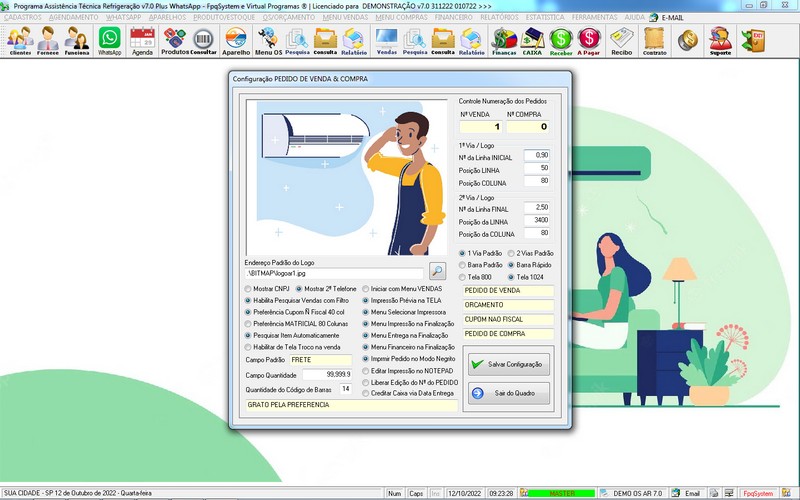Image resolution: width=800 pixels, height=500 pixels.
Task: Toggle Preferência MATRICIAL 80 Colunas
Action: click(x=296, y=324)
